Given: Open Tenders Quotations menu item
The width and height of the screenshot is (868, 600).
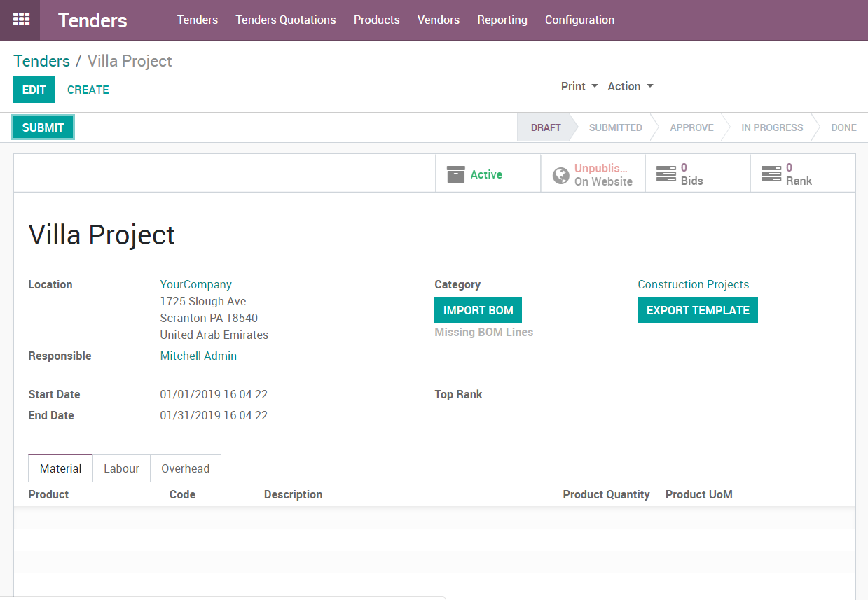Looking at the screenshot, I should tap(285, 20).
